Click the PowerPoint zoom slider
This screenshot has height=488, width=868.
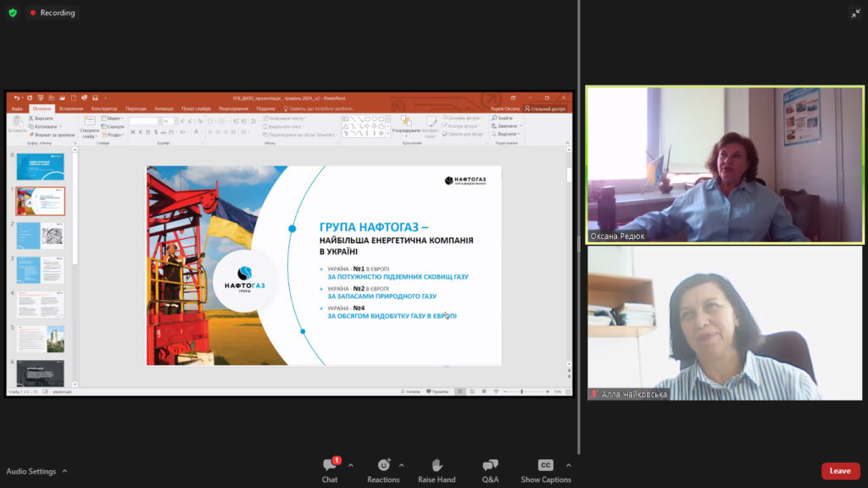click(522, 391)
